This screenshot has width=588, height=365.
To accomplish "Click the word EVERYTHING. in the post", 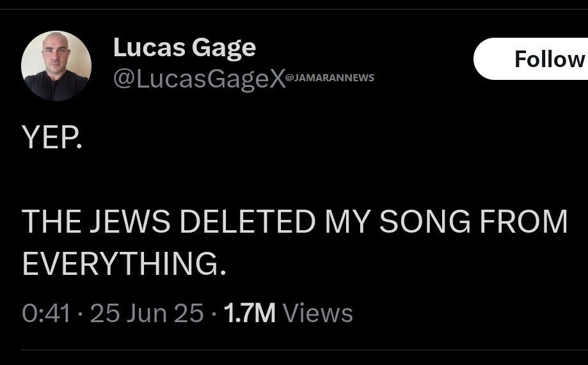I will [124, 263].
